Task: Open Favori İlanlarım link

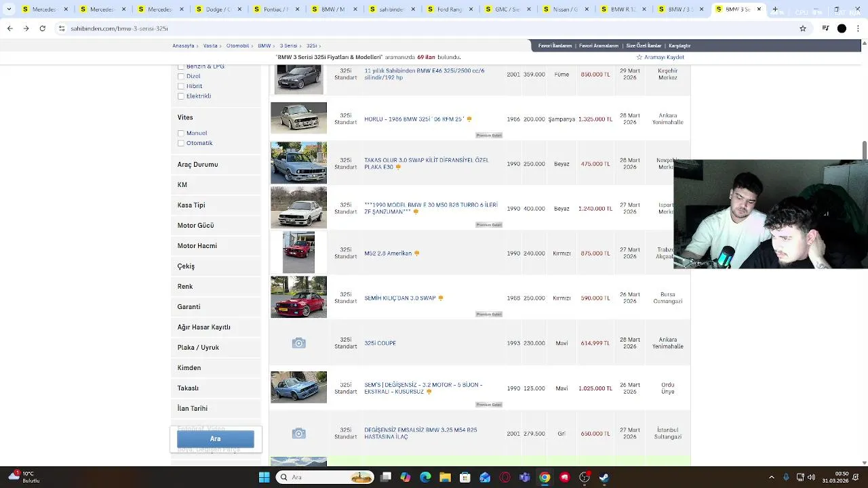Action: 555,46
